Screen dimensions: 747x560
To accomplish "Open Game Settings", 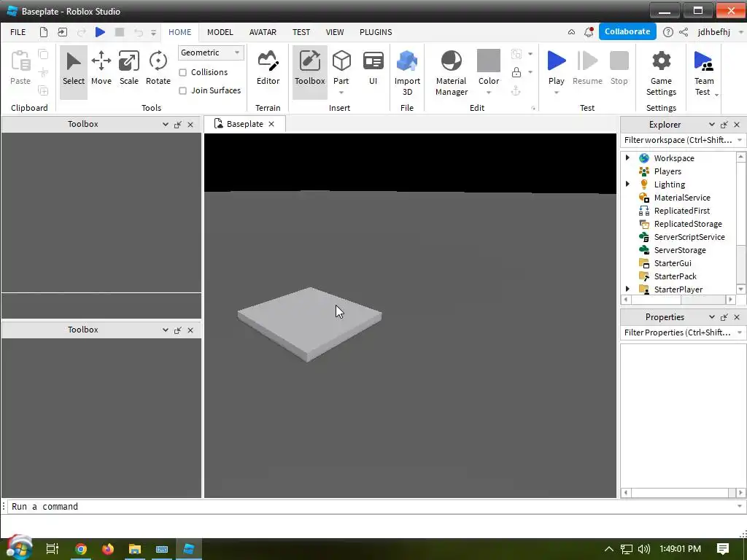I will 661,73.
